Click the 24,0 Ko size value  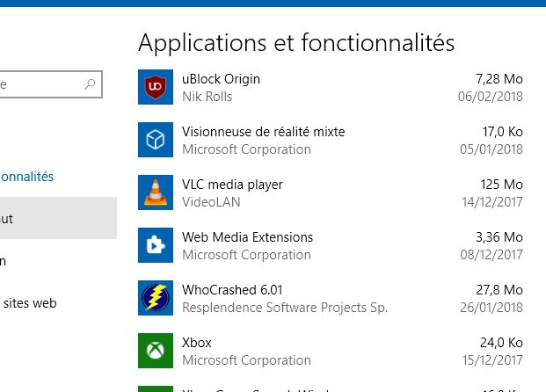click(x=501, y=343)
